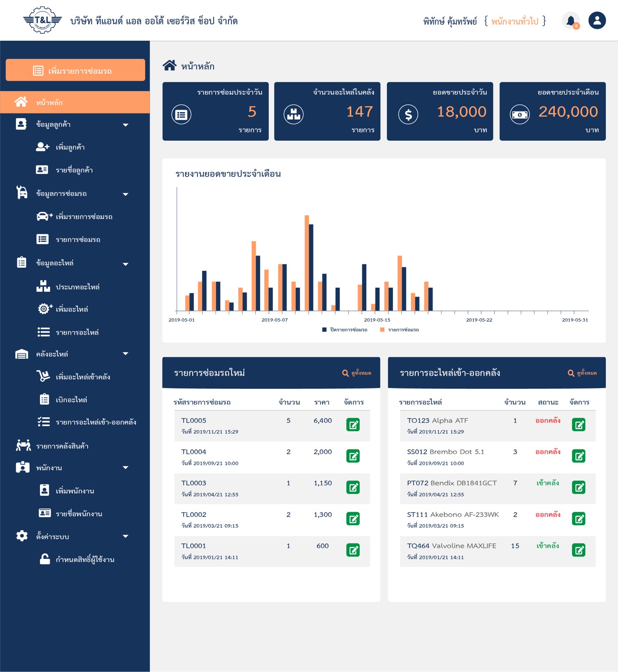Collapse the ข้อมูลการซ่อมรถ sidebar section
This screenshot has height=672, width=618.
126,194
